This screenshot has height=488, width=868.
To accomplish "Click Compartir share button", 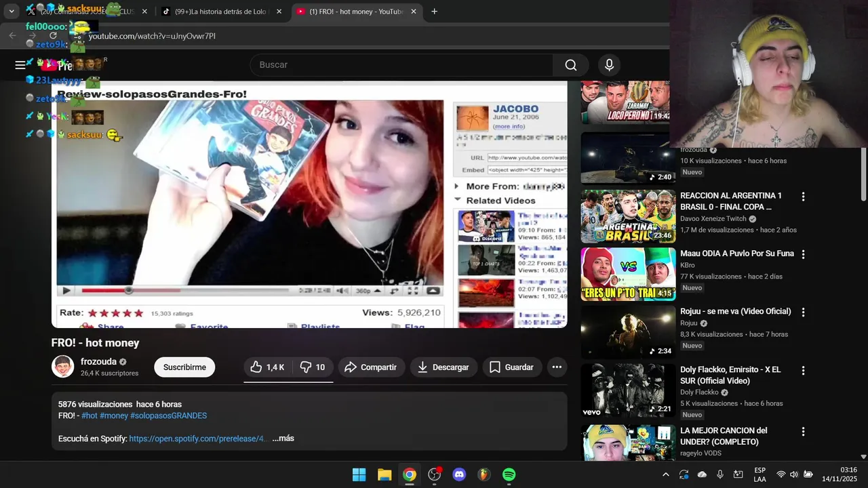I will click(x=371, y=367).
